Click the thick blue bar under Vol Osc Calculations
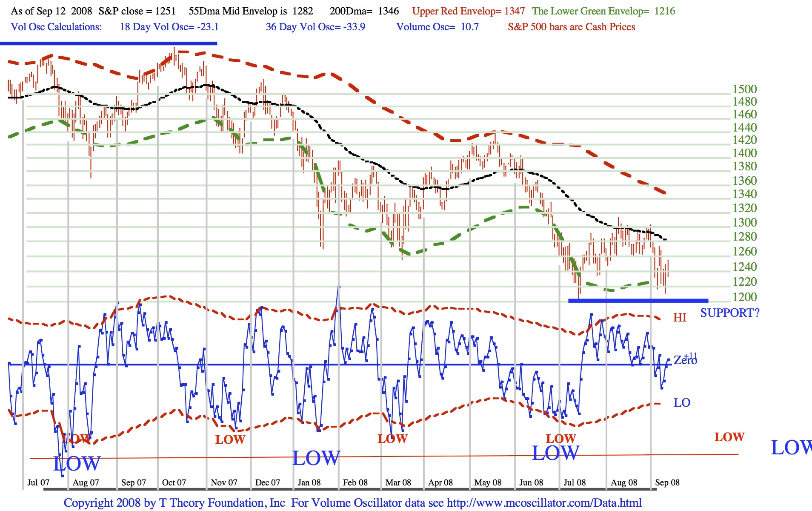Image resolution: width=812 pixels, height=511 pixels. coord(109,43)
